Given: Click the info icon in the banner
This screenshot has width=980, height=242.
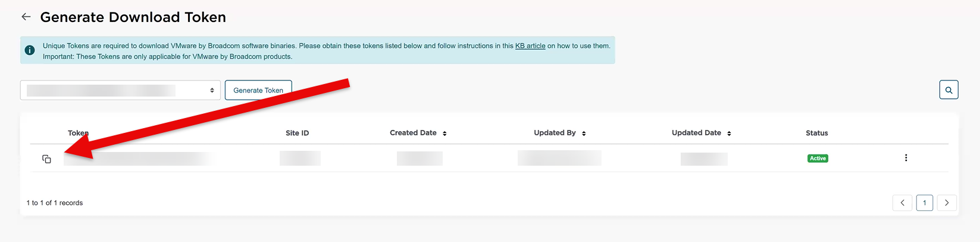Looking at the screenshot, I should (30, 51).
